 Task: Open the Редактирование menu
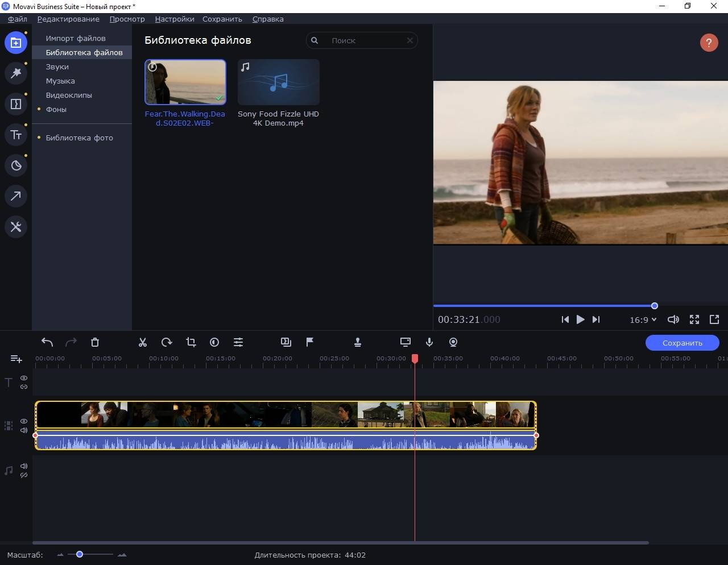click(x=68, y=19)
